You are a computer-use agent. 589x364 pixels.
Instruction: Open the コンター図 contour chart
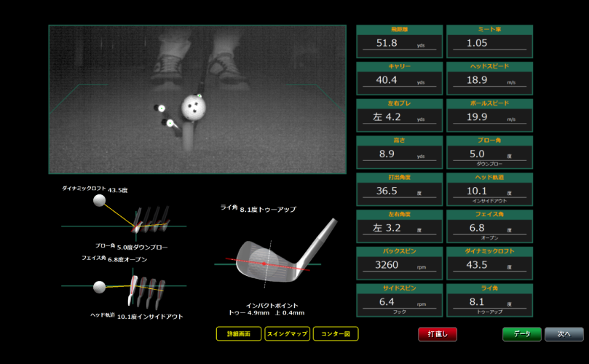click(336, 334)
